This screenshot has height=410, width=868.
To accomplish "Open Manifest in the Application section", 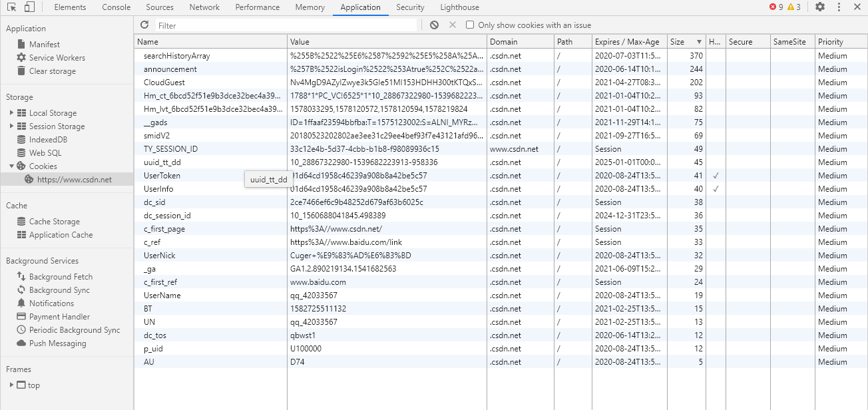I will click(45, 45).
